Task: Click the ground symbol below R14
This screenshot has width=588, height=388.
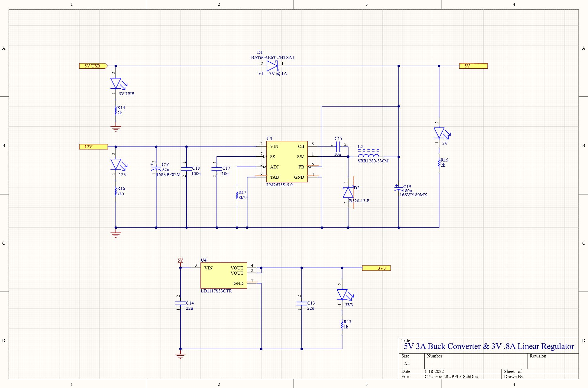Action: (x=116, y=129)
